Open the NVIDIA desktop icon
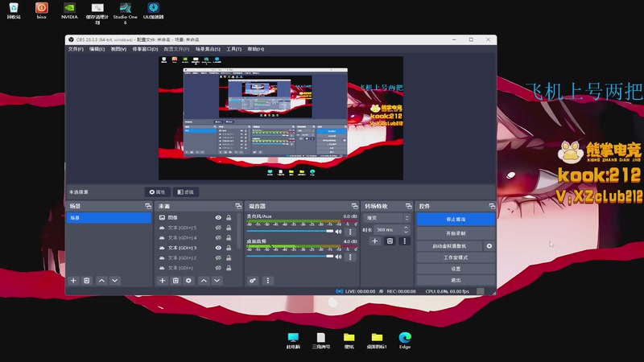 [69, 10]
